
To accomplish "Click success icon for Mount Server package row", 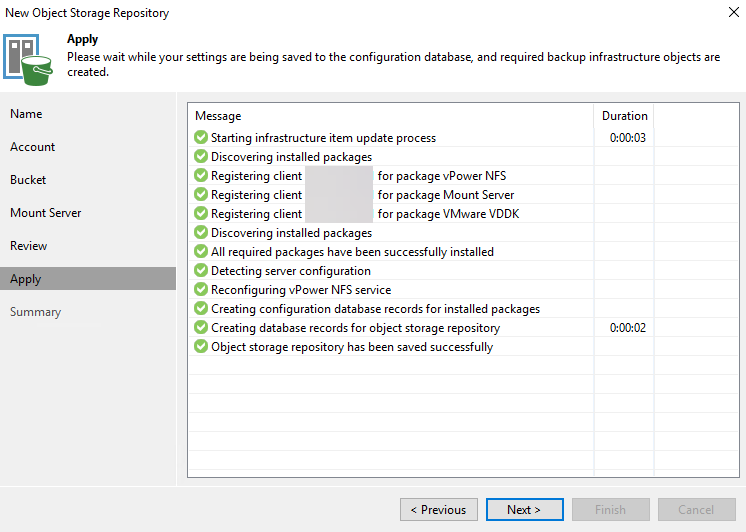I will click(201, 195).
